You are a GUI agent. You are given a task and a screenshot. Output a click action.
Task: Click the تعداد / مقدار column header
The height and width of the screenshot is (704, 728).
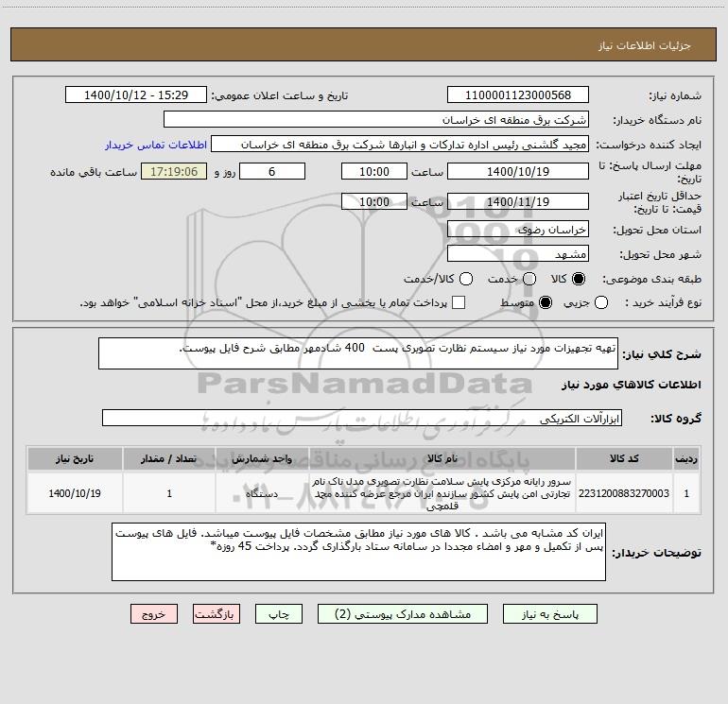click(169, 458)
